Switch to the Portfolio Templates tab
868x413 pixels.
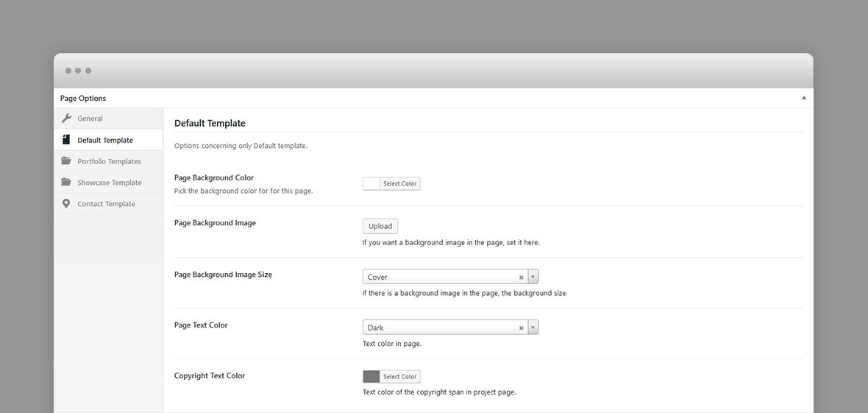(109, 161)
